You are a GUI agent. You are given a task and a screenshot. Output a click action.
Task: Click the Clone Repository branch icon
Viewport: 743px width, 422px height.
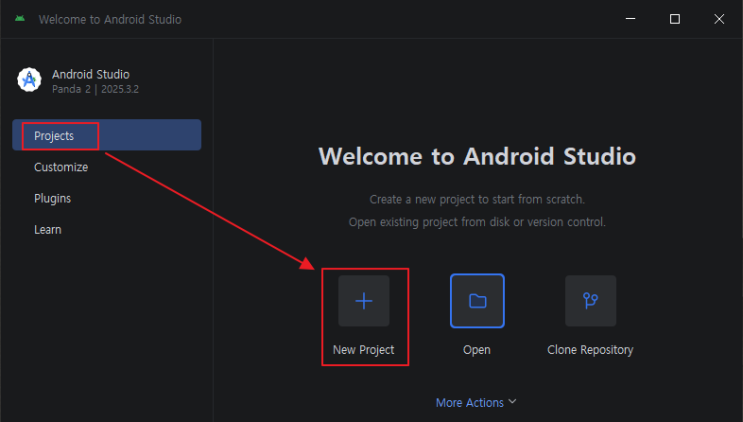click(x=590, y=301)
